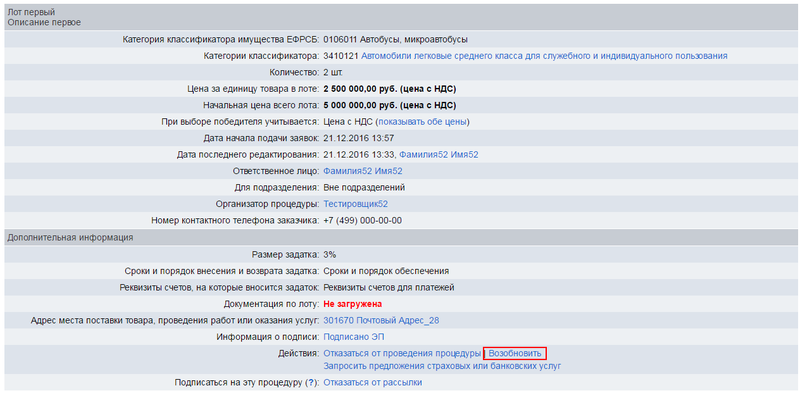Select text '0106011 Автобусы, микроавтобусы'
Screen dimensions: 800x393
click(x=395, y=39)
